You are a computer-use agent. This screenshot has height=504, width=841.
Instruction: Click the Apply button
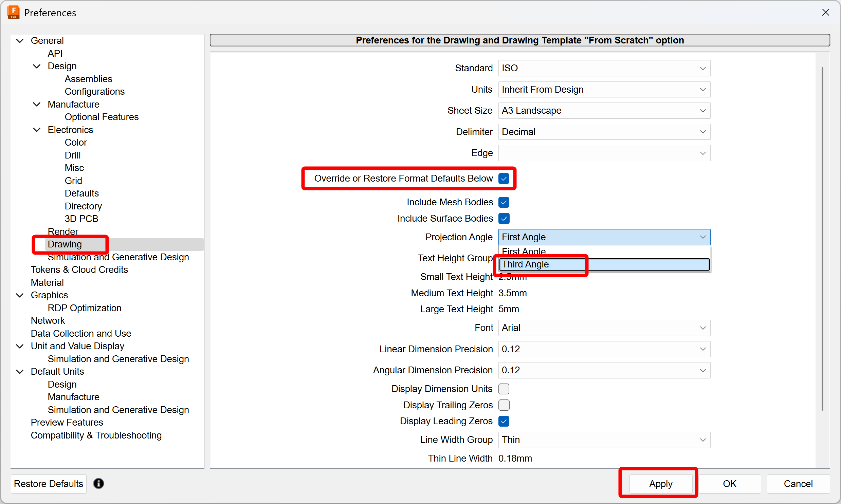[660, 484]
